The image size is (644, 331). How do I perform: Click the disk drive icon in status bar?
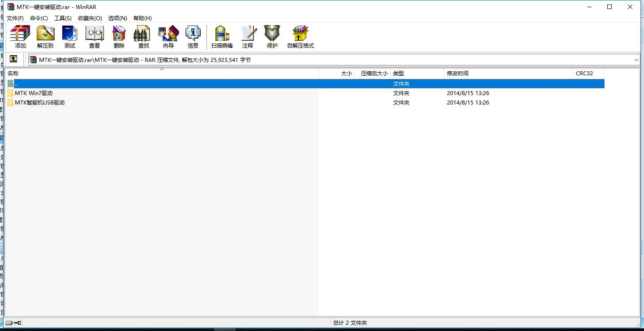coord(9,322)
